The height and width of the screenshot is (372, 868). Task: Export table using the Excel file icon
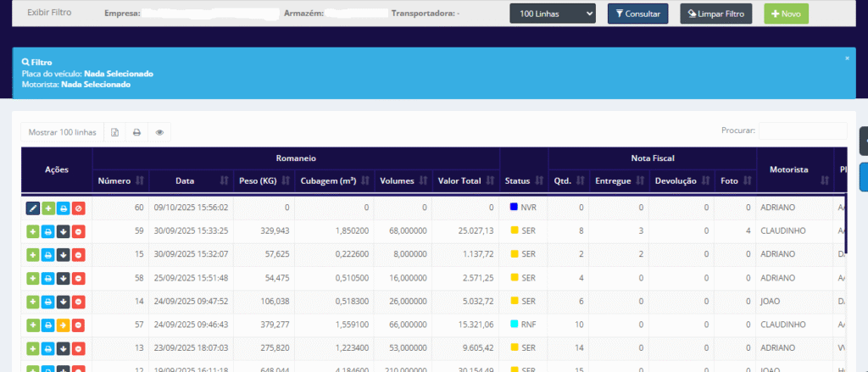pos(114,132)
